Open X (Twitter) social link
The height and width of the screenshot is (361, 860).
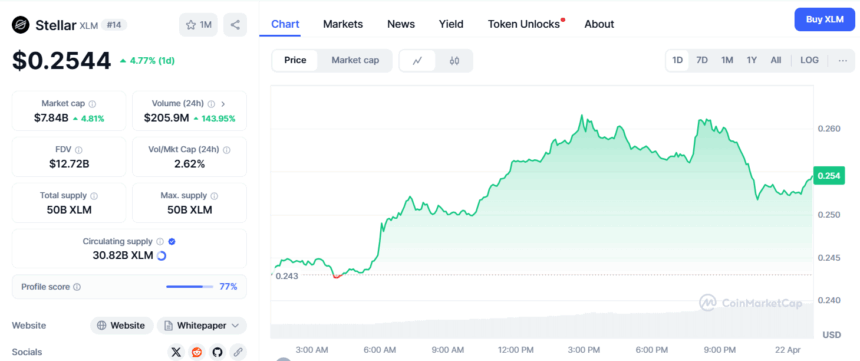point(176,352)
